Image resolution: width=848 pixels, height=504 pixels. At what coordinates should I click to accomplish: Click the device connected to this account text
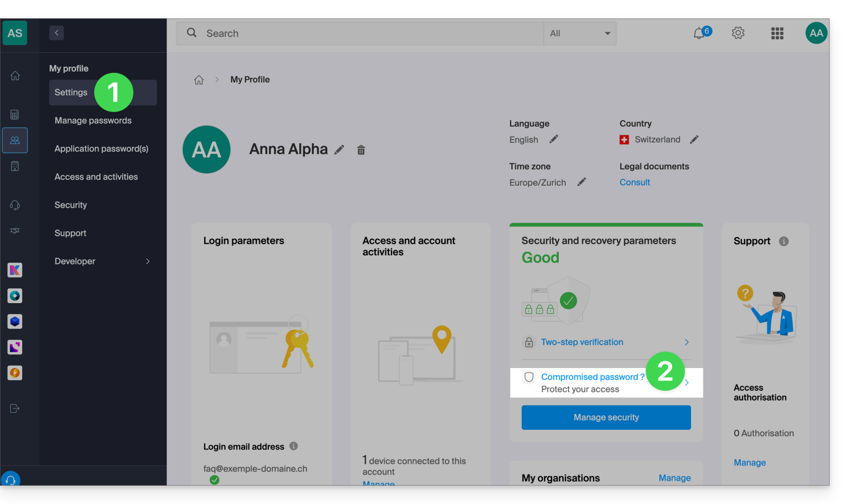coord(414,466)
